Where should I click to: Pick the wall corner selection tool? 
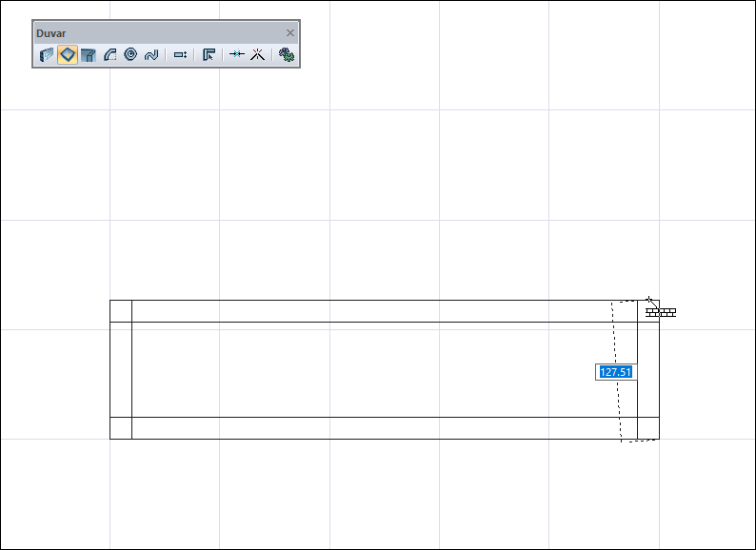(209, 55)
